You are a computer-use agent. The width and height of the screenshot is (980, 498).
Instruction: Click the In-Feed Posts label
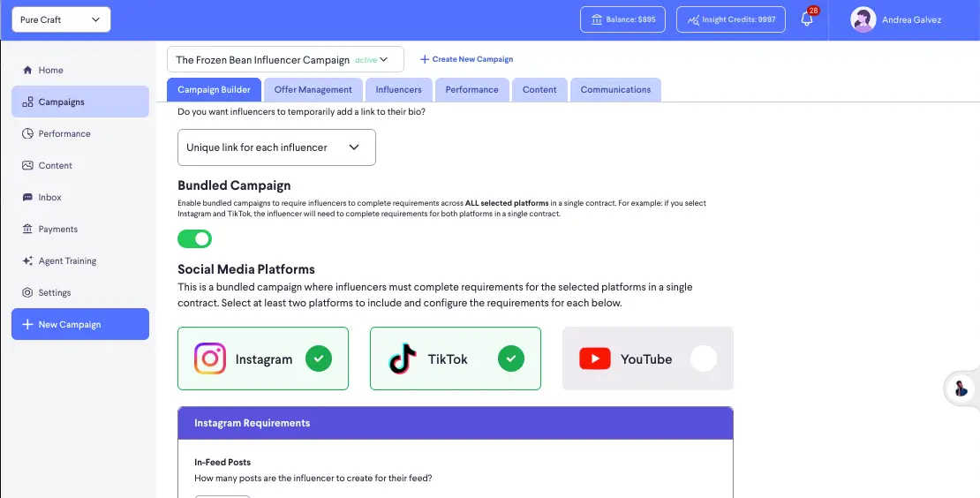(222, 463)
